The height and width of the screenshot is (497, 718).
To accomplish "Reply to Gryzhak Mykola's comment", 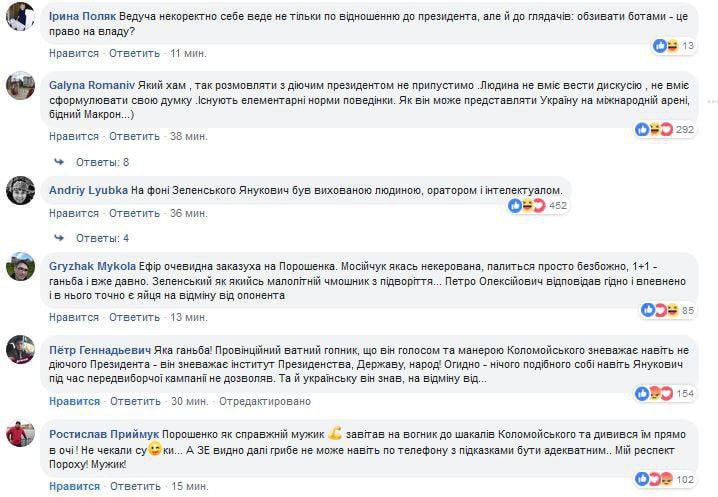I will (134, 317).
